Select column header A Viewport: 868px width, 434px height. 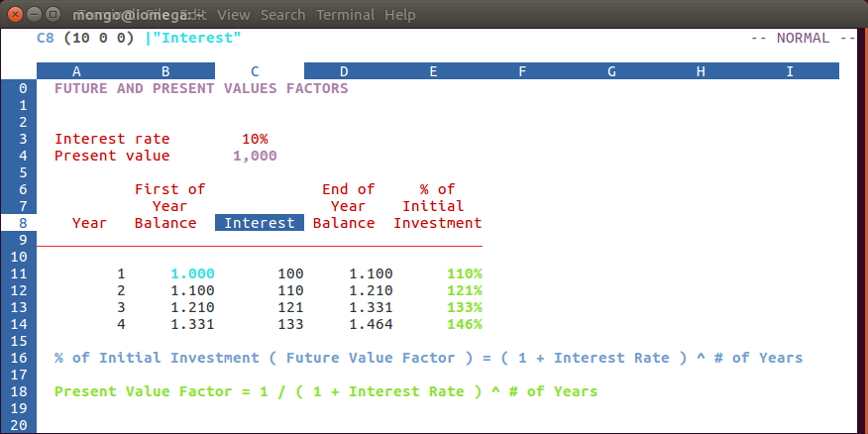tap(76, 71)
